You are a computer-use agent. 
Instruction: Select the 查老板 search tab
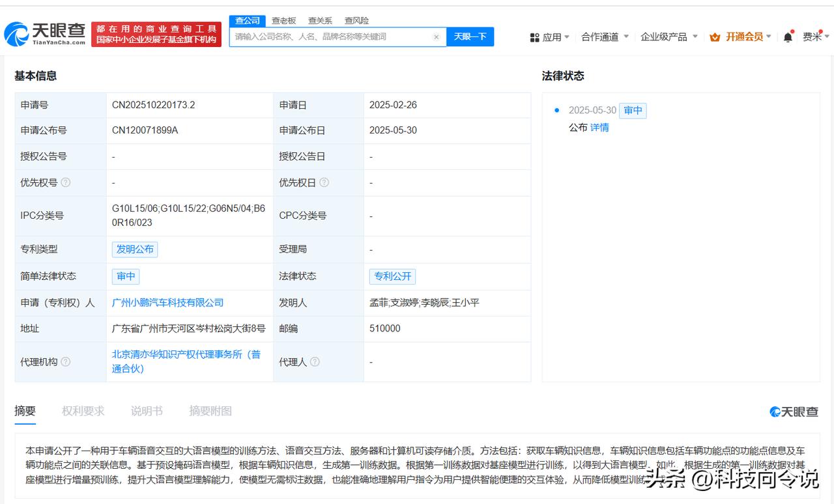tap(284, 21)
